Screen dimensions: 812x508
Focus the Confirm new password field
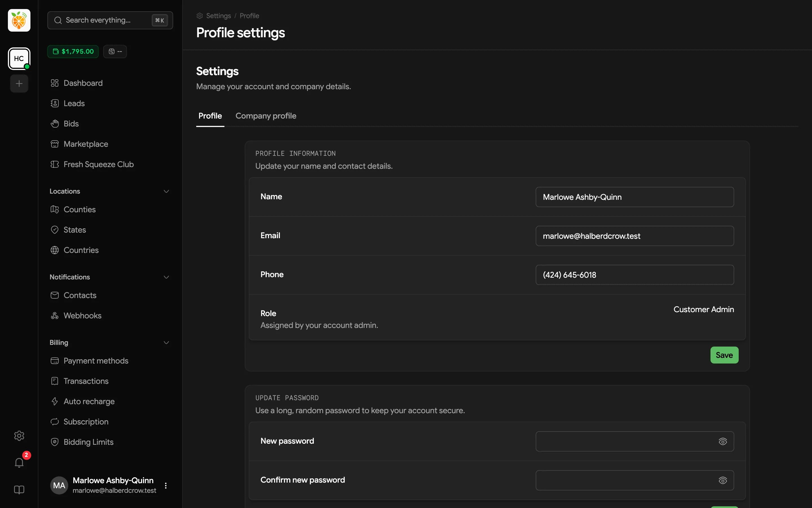[x=634, y=480]
